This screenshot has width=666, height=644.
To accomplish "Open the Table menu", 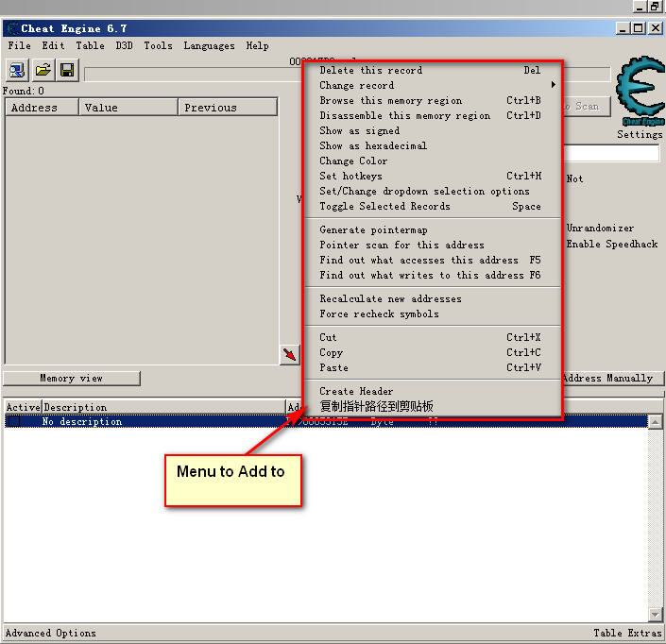I will (x=90, y=45).
